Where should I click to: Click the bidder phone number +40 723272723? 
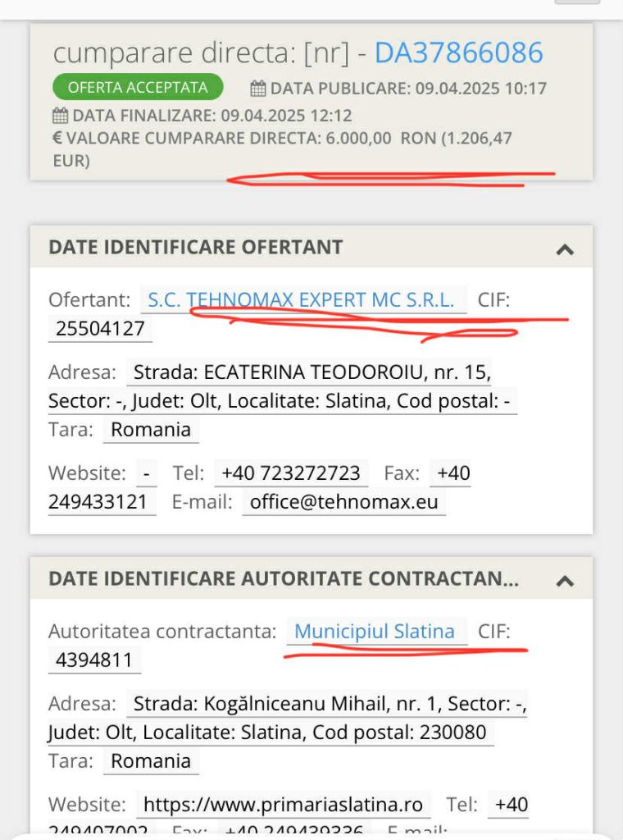coord(291,474)
